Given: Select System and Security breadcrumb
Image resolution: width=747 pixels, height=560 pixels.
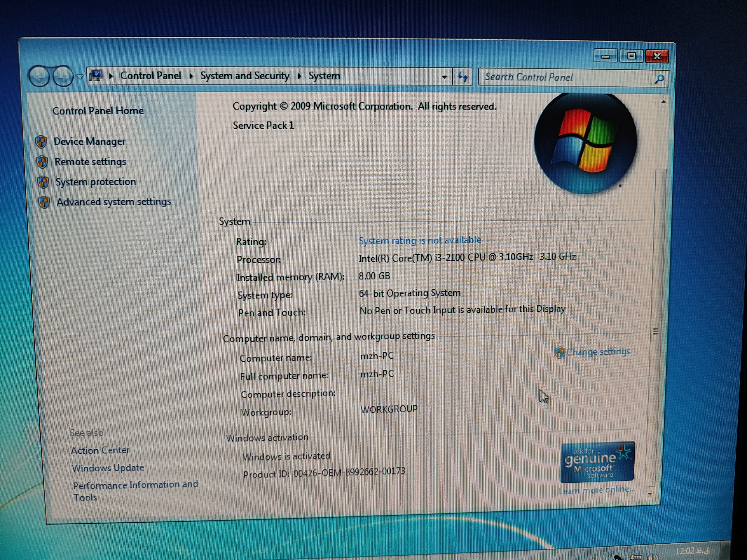Looking at the screenshot, I should pyautogui.click(x=245, y=76).
